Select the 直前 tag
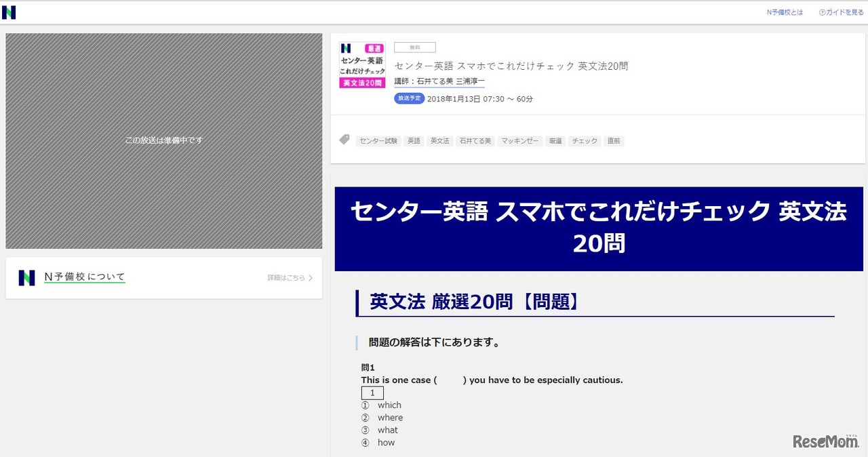The image size is (868, 457). [x=614, y=141]
